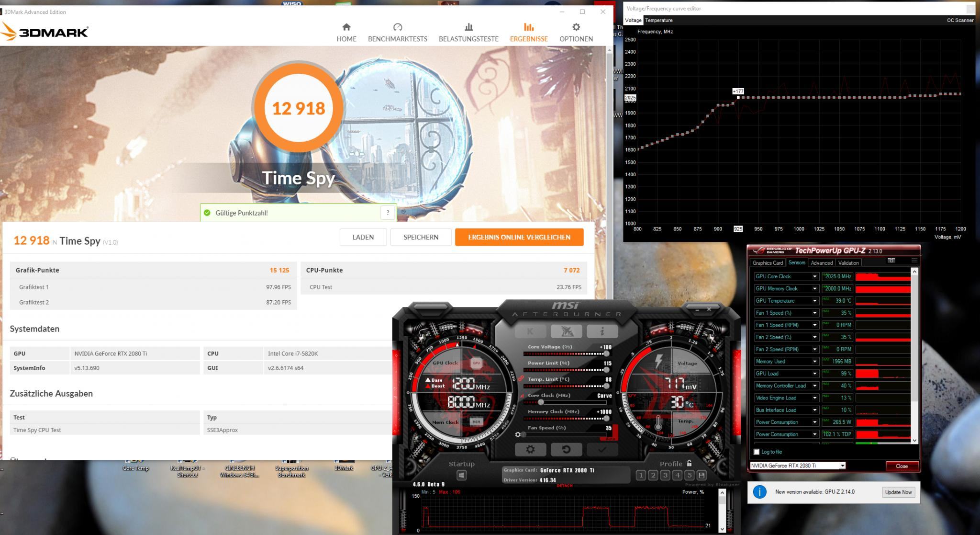This screenshot has height=535, width=980.
Task: Switch to Benchmarktests tab in 3DMark
Action: [397, 33]
